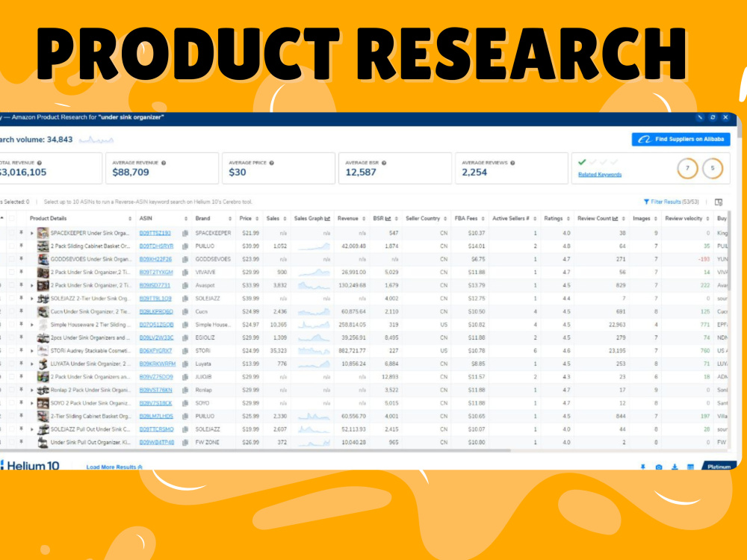Check the SPACEKEEPER Under Sink row checkbox

click(11, 233)
